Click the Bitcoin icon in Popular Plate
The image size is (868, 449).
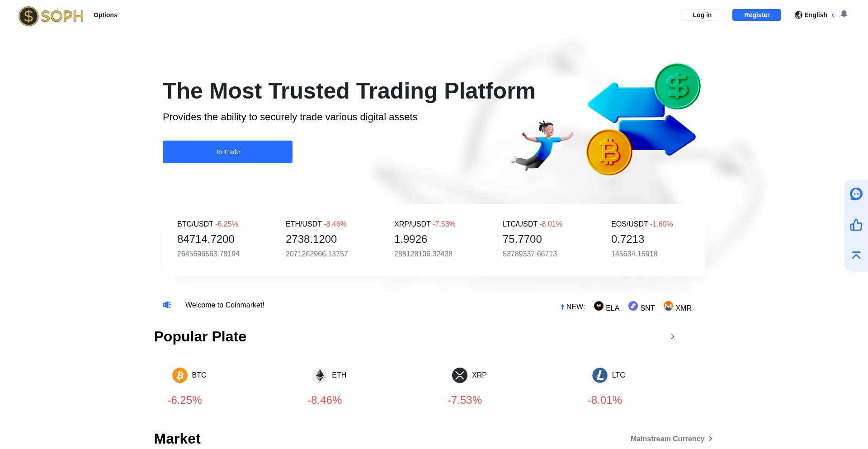[180, 375]
